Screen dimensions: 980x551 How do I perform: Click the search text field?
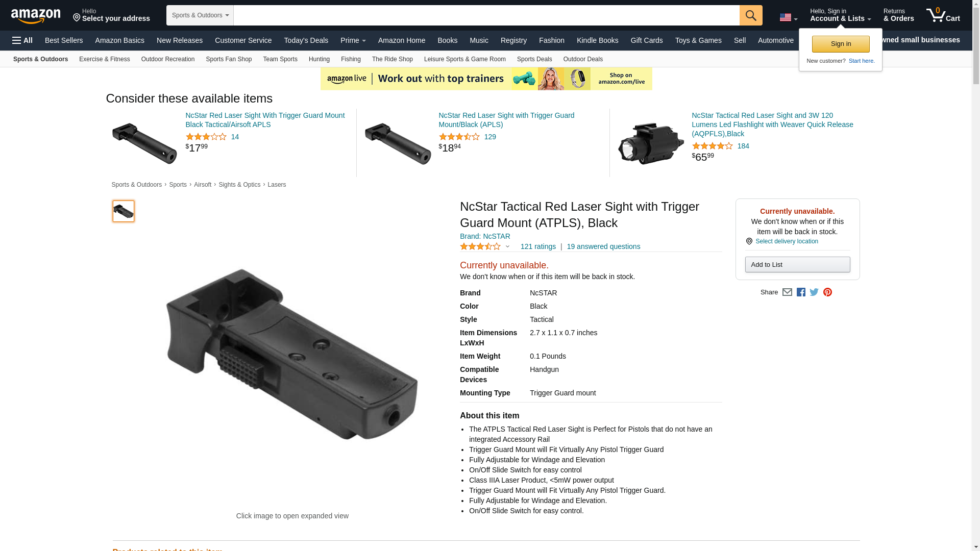click(486, 15)
